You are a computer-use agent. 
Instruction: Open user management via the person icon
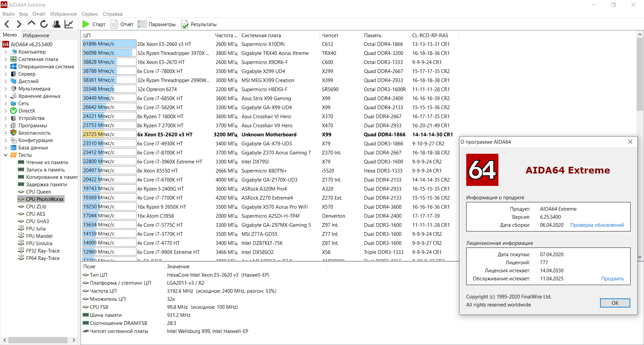56,24
